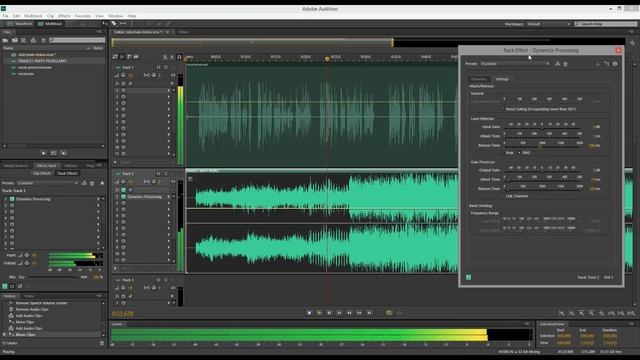This screenshot has width=640, height=360.
Task: Click Rewind button in transport
Action: tap(349, 313)
